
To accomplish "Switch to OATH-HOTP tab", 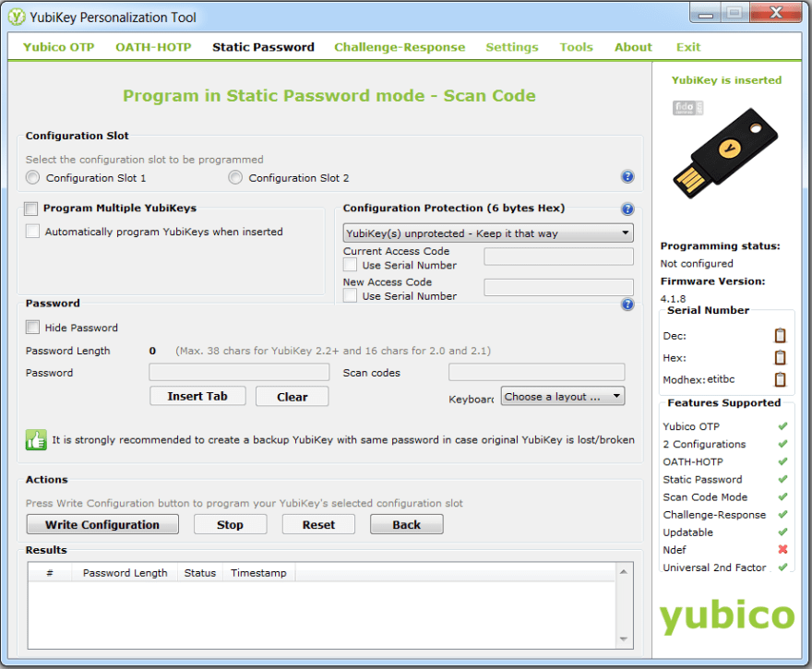I will [153, 47].
